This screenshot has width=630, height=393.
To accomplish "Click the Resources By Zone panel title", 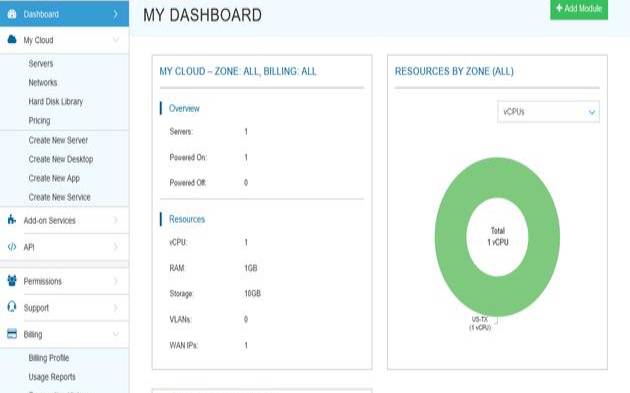I will click(x=454, y=72).
